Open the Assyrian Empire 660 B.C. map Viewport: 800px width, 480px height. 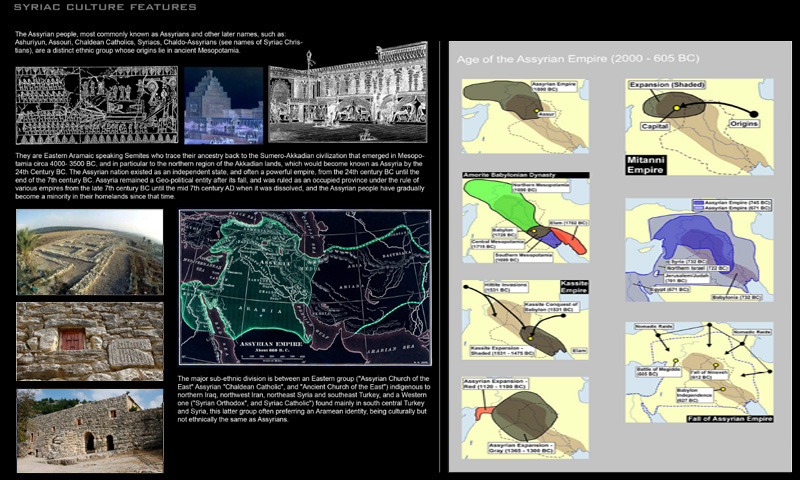305,287
